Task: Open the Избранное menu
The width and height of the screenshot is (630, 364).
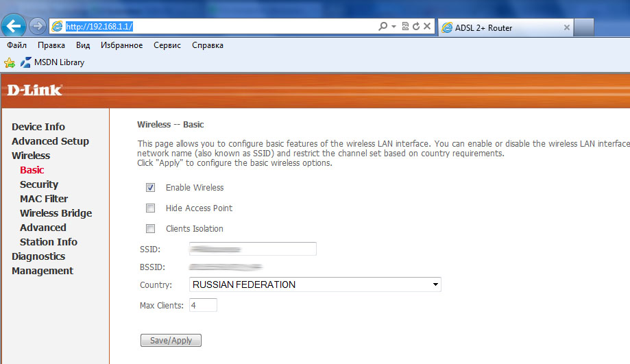Action: [121, 45]
